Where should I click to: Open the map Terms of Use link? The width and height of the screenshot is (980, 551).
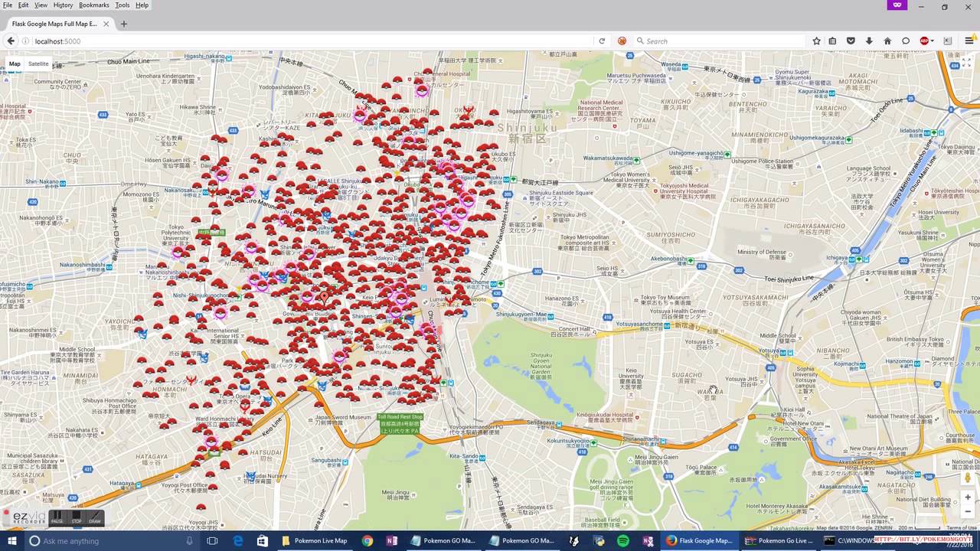click(962, 528)
